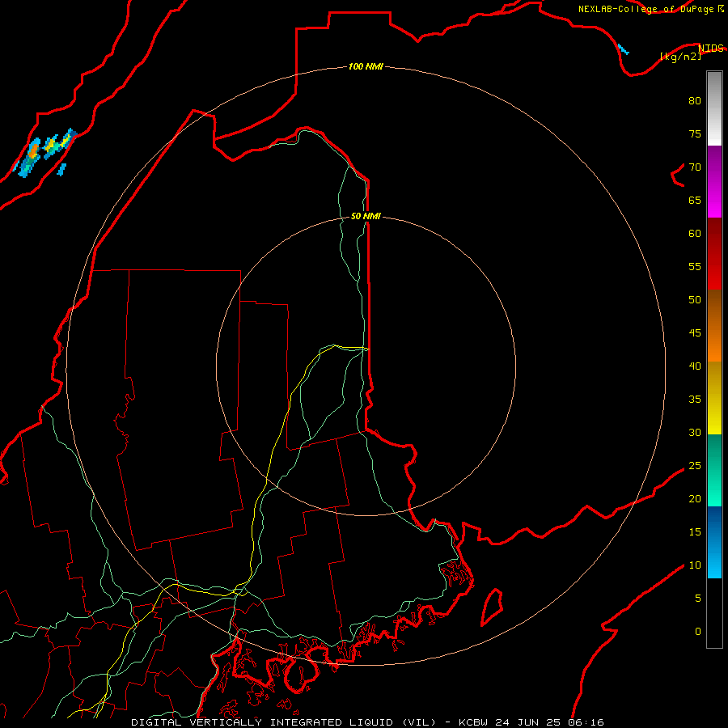Click the scale value 5
Screen dimensions: 728x728
pos(697,598)
